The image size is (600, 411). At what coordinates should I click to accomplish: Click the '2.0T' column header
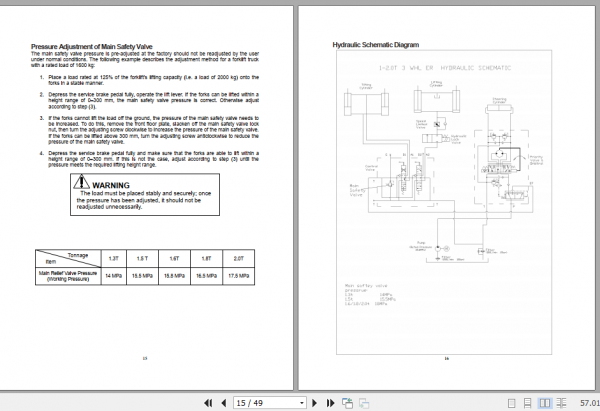(238, 259)
